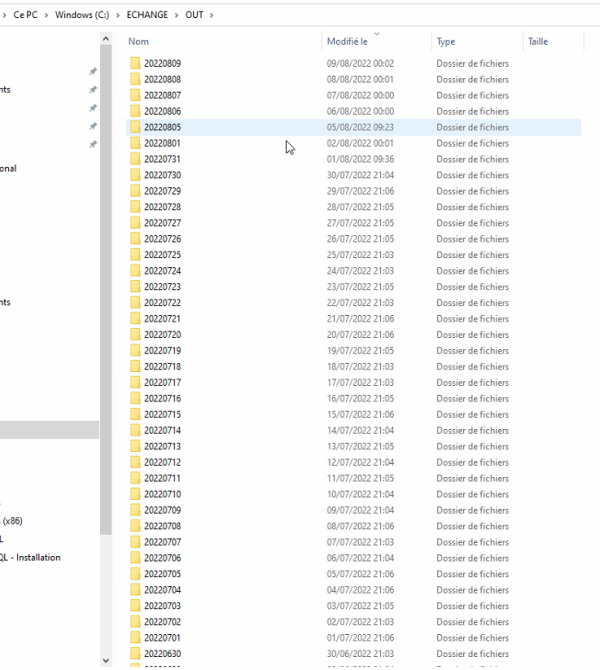600x670 pixels.
Task: Click the Taille column header
Action: [x=537, y=41]
